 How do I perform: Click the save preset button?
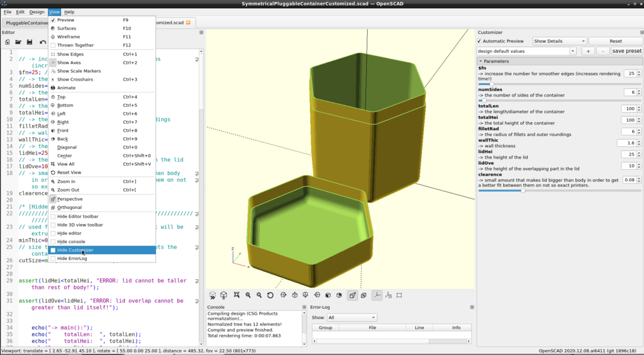pyautogui.click(x=627, y=51)
